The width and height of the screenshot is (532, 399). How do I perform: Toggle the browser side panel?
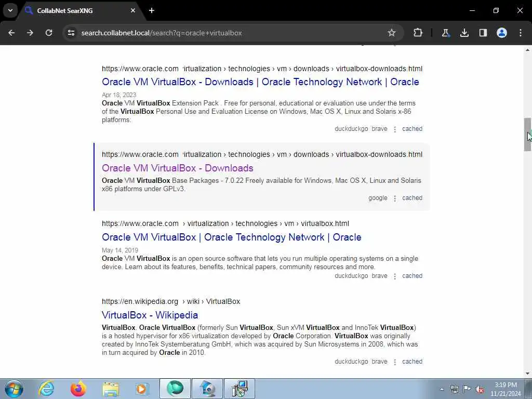pyautogui.click(x=483, y=33)
